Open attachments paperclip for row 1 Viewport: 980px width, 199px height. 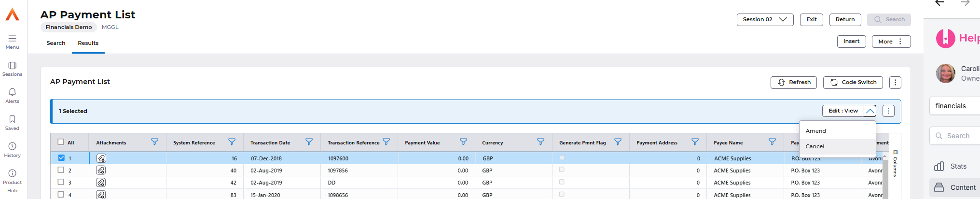tap(101, 158)
